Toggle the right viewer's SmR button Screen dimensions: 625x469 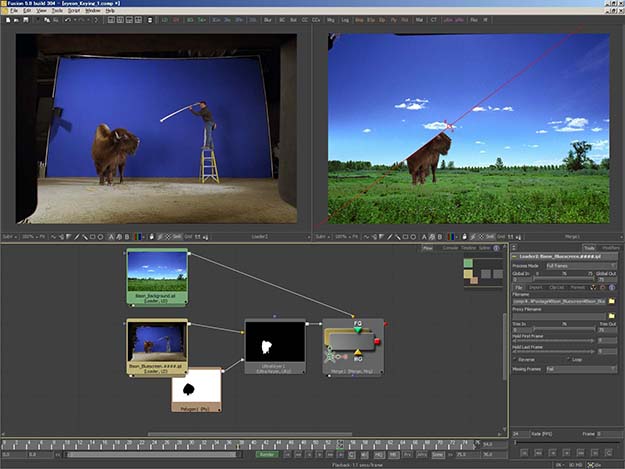489,236
